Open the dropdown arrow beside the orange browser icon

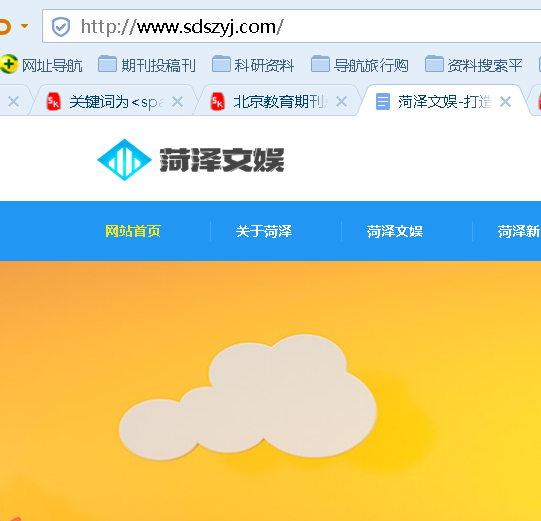[x=24, y=26]
